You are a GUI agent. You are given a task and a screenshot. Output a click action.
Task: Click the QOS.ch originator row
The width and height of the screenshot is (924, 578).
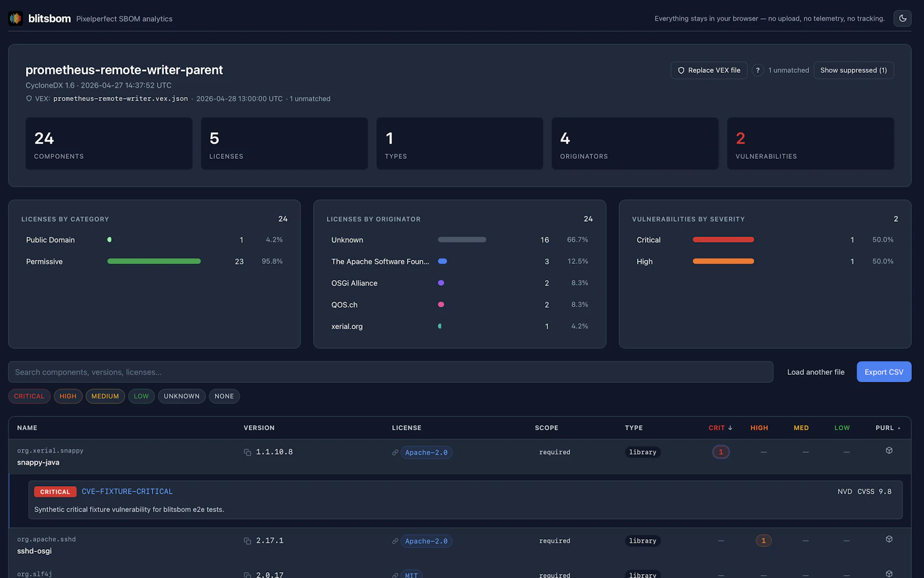(x=460, y=305)
